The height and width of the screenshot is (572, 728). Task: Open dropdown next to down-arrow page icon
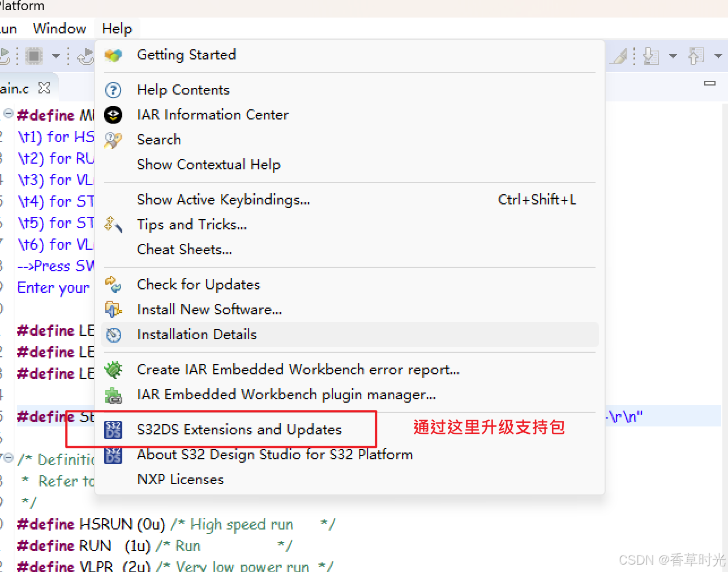[x=673, y=56]
